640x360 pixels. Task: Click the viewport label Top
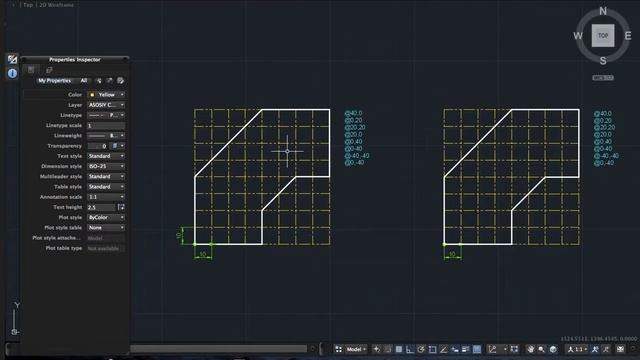pos(28,5)
